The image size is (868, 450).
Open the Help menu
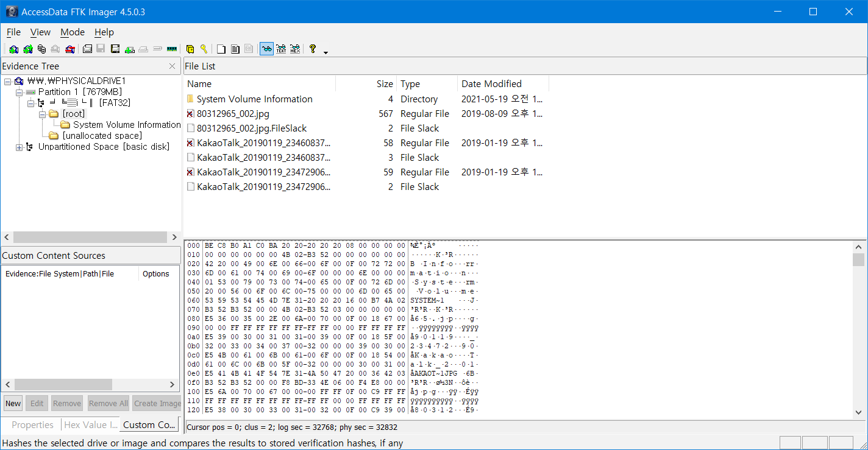pos(104,32)
